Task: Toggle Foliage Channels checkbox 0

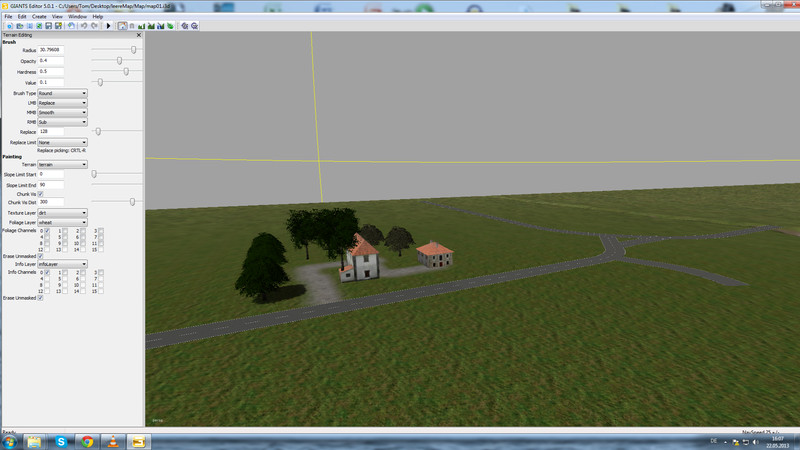Action: pyautogui.click(x=47, y=231)
